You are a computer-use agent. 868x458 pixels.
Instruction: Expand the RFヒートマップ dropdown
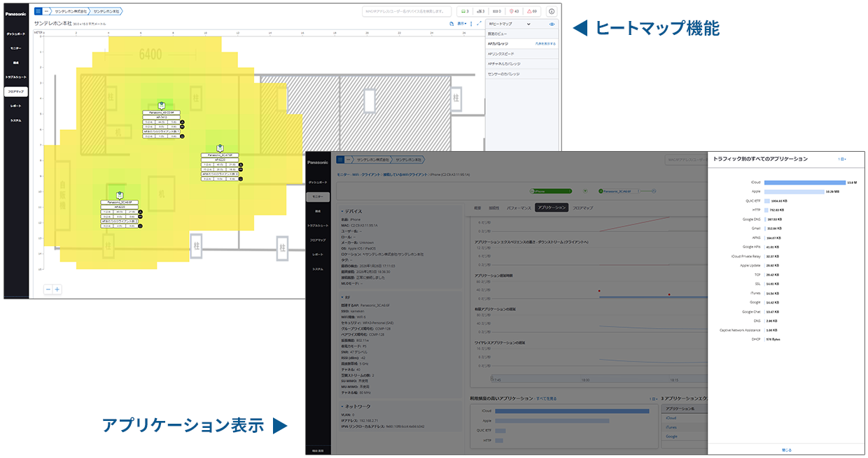tap(528, 24)
